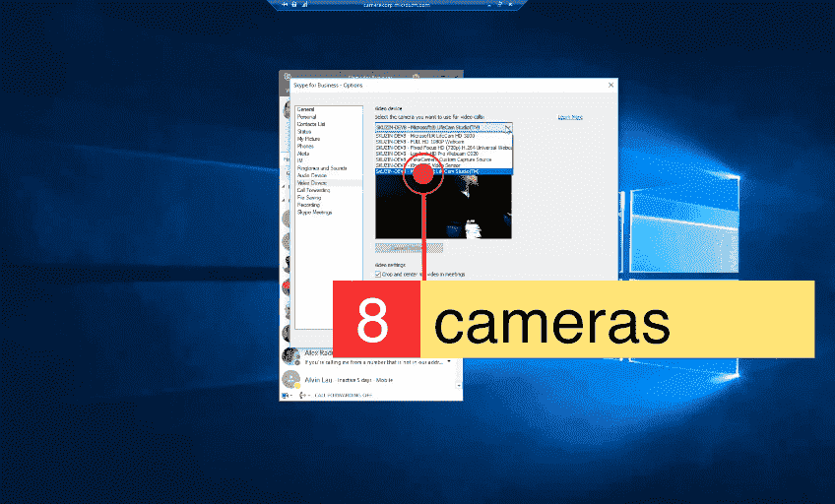Choose the Fixed Focus HD (720p) Universal Webcam

pyautogui.click(x=443, y=148)
